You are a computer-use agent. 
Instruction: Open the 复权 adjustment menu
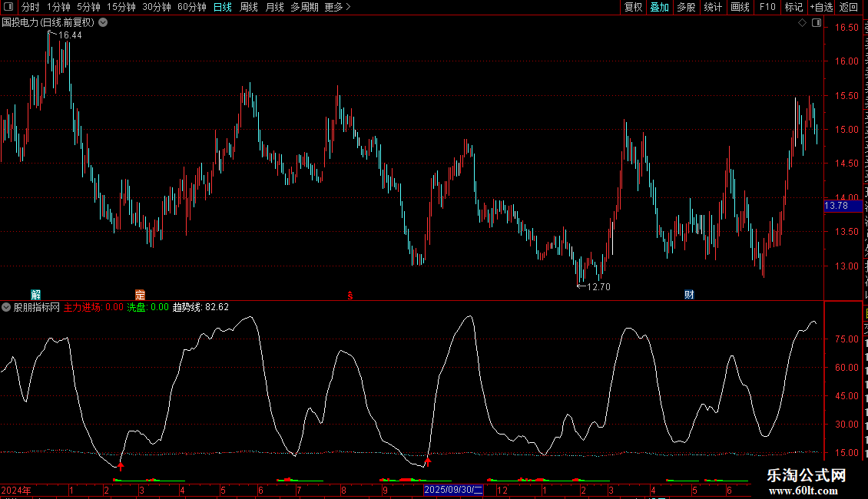point(633,7)
